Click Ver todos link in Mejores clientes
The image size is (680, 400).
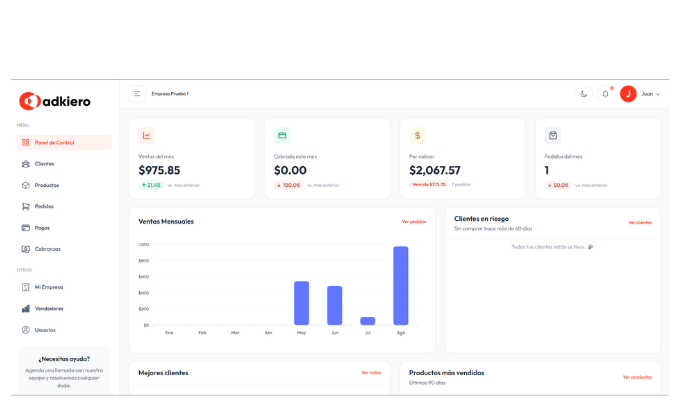[x=371, y=372]
